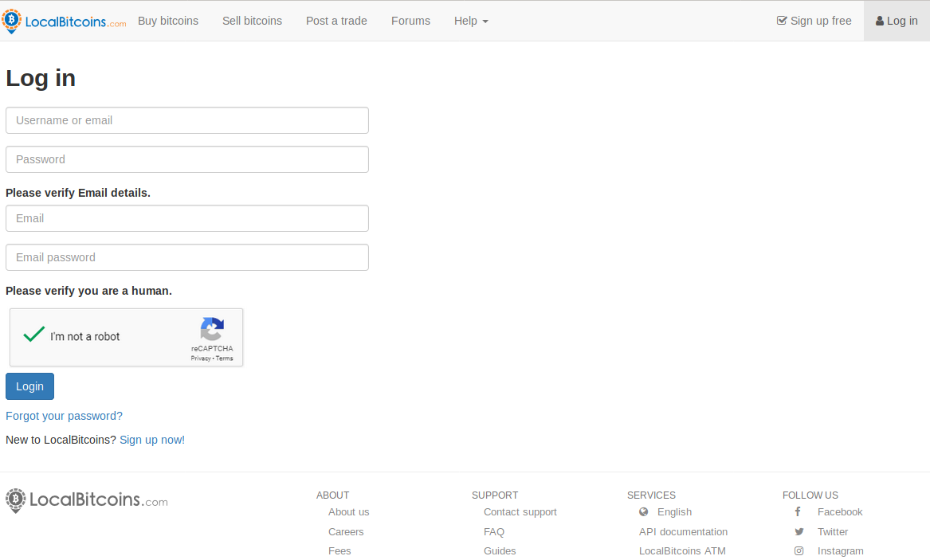
Task: Click the gray LocalBitcoins footer logo
Action: [87, 500]
